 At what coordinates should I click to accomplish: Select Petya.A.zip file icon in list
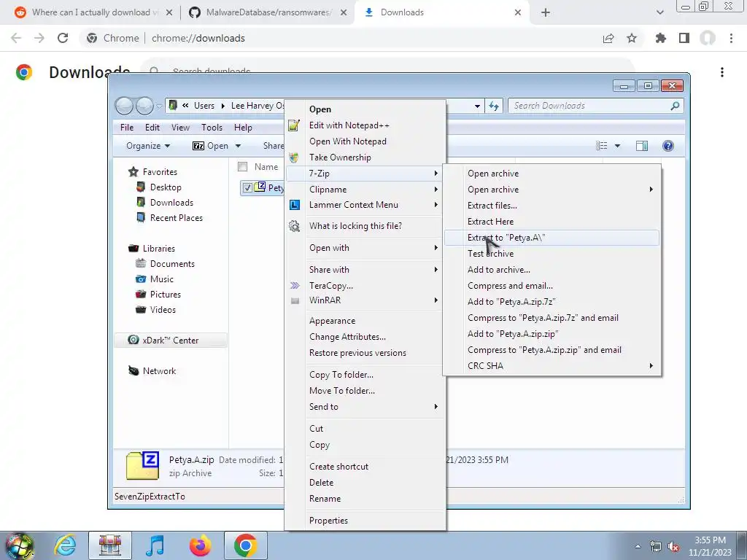coord(260,187)
